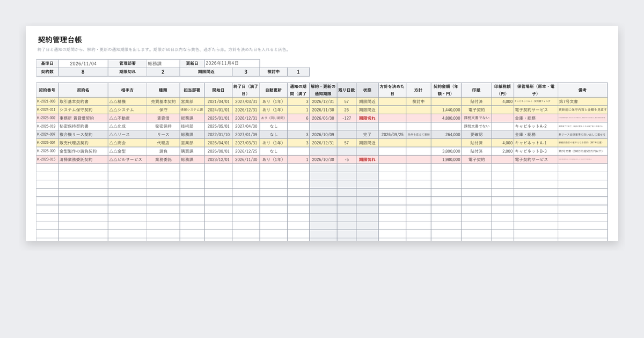Click the 契約番号 column header
Screen dimensions: 644x338
[47, 90]
